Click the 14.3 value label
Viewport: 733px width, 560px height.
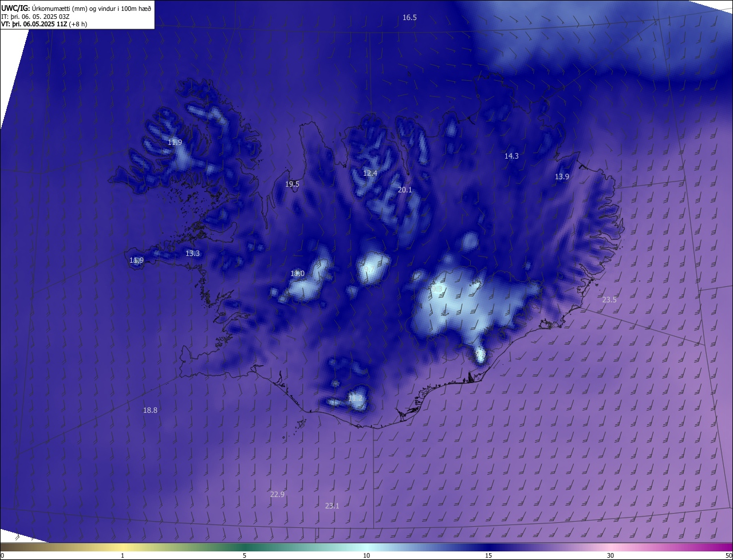tap(511, 156)
